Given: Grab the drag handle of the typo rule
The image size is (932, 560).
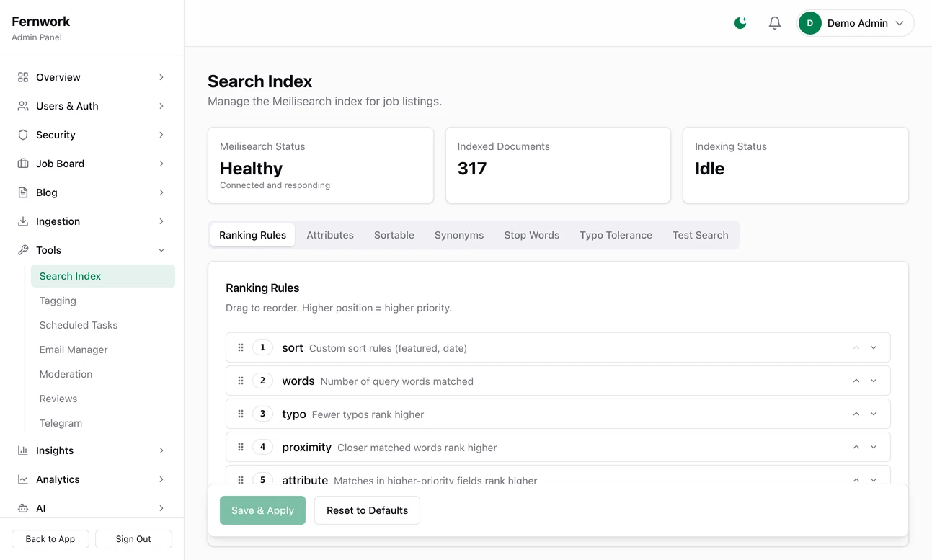Looking at the screenshot, I should click(241, 414).
